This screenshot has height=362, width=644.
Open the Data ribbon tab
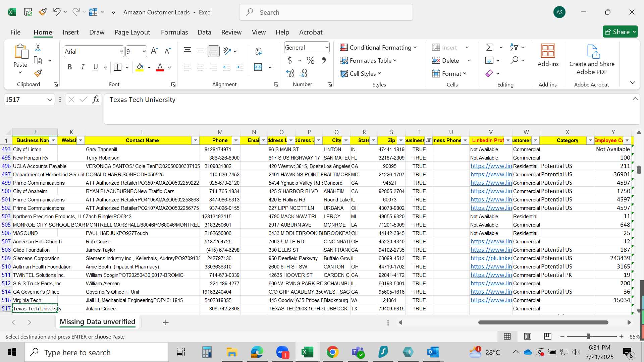pyautogui.click(x=204, y=32)
